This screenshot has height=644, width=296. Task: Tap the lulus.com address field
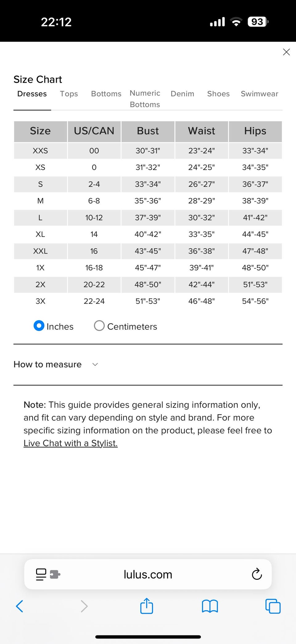[148, 574]
